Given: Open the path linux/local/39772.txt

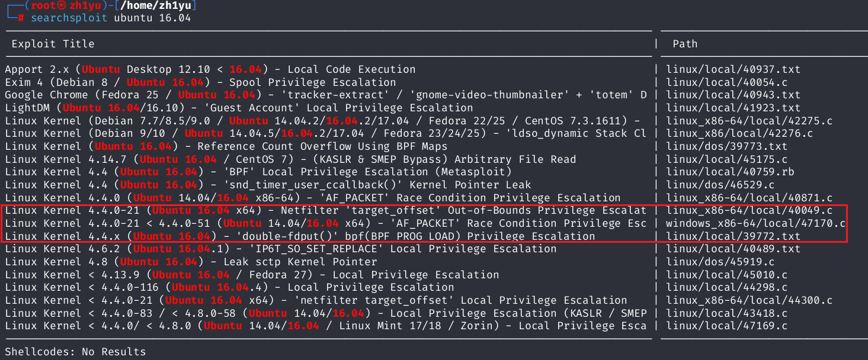Looking at the screenshot, I should (733, 236).
